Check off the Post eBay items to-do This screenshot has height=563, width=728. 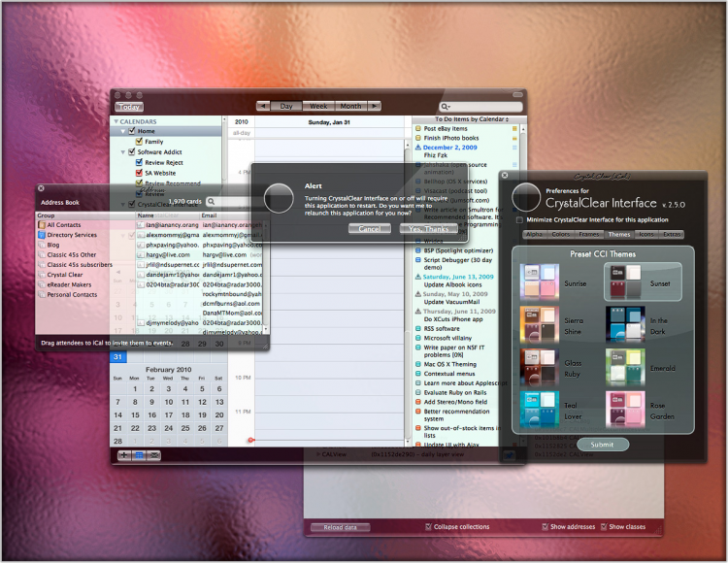(x=417, y=128)
